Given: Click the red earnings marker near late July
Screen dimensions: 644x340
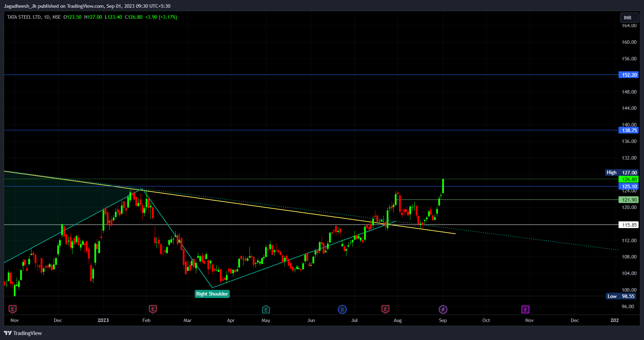Looking at the screenshot, I should coord(385,310).
